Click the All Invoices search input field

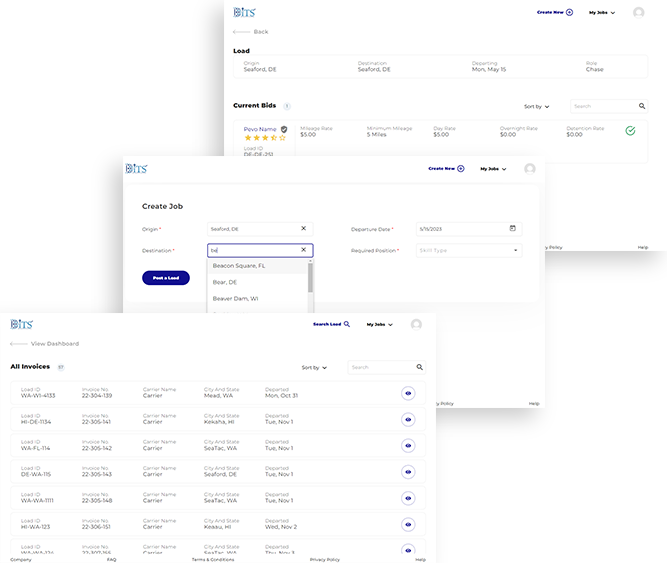(380, 367)
